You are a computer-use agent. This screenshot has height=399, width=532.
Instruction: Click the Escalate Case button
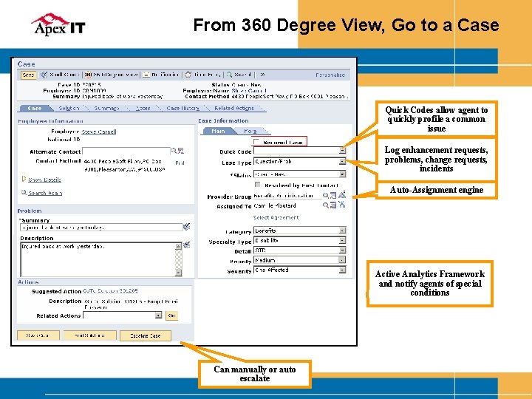click(146, 335)
